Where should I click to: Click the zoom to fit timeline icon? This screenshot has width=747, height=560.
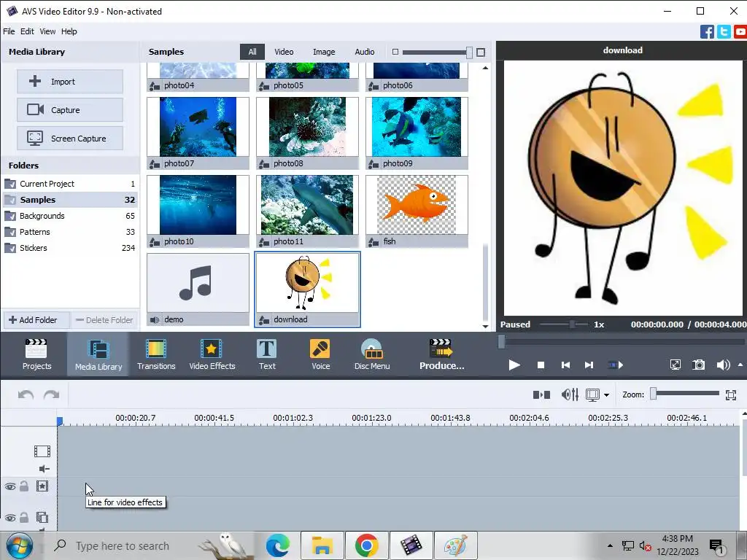point(731,394)
